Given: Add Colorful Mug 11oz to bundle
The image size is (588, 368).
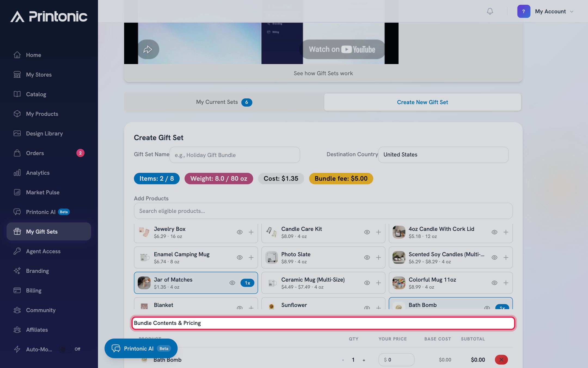Looking at the screenshot, I should pos(506,283).
